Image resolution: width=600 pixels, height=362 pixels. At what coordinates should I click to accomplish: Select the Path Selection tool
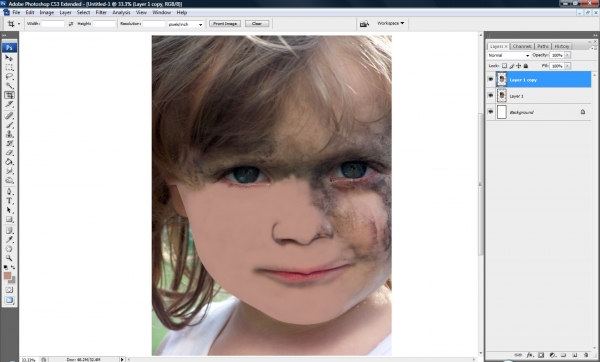tap(9, 210)
